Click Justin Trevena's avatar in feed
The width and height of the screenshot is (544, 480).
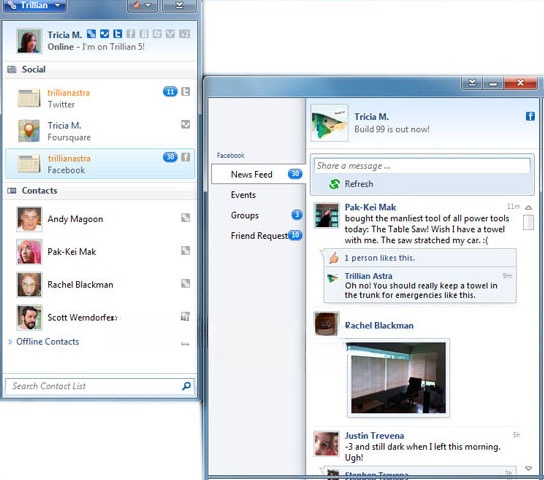(x=326, y=444)
